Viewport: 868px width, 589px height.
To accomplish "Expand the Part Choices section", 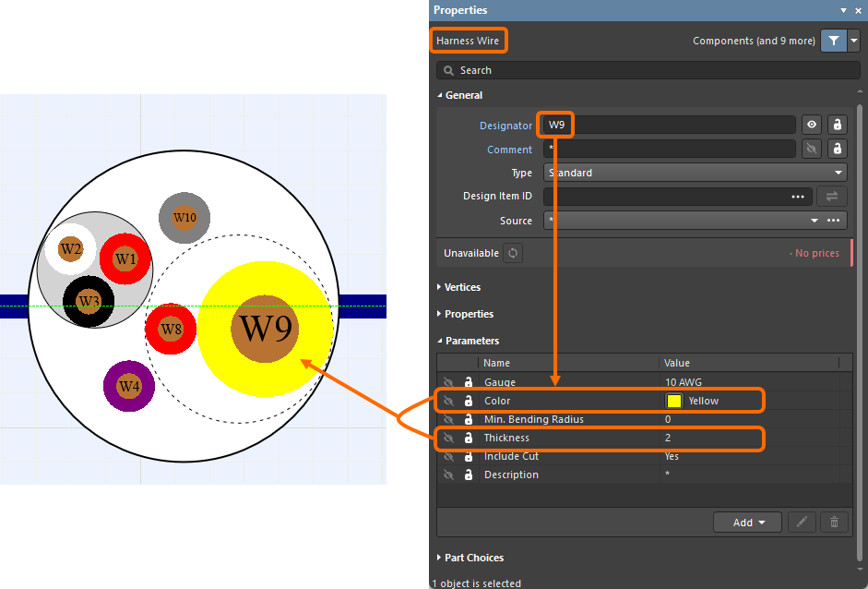I will [x=440, y=558].
